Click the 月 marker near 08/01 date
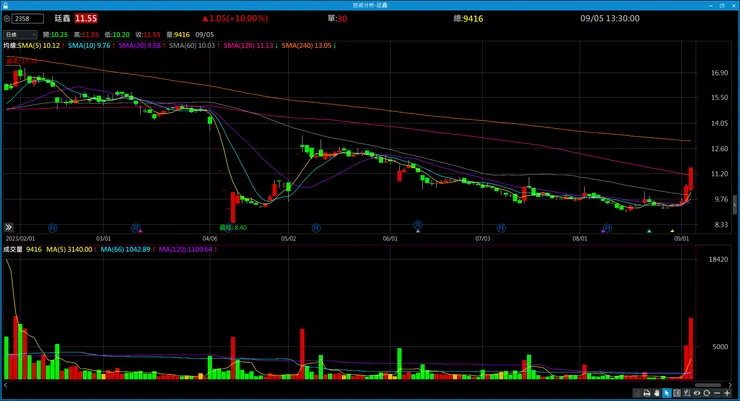 608,228
